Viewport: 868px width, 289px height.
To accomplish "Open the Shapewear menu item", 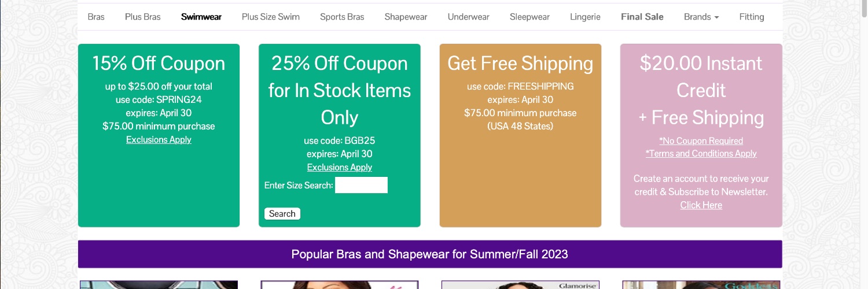I will point(406,17).
